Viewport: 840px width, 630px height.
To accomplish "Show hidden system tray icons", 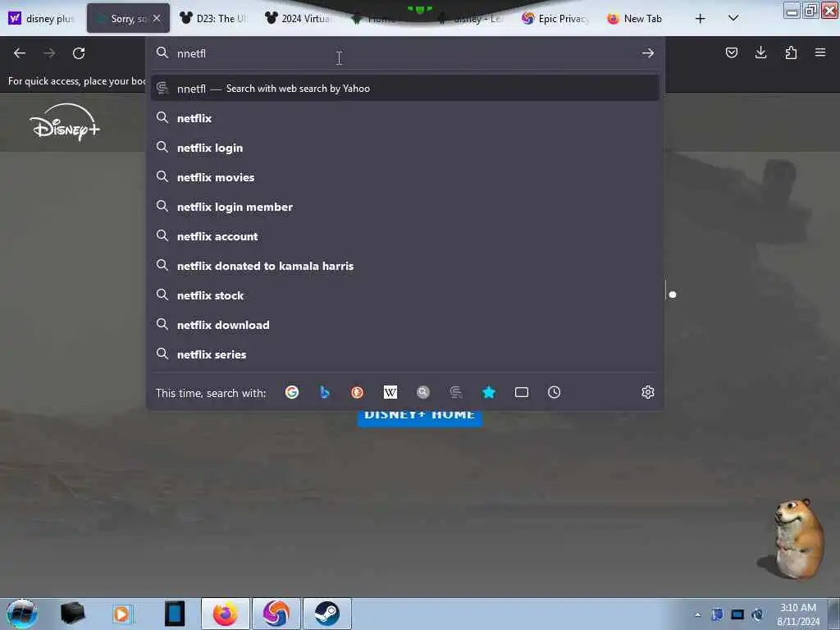I will 697,614.
